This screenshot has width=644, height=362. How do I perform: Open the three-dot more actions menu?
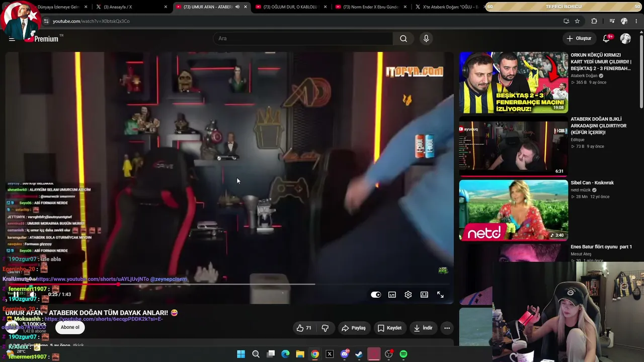447,328
